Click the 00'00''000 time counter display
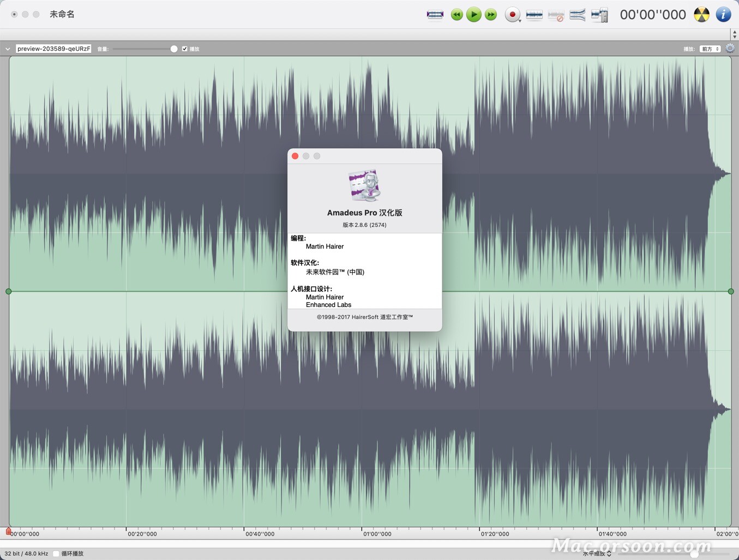 653,15
